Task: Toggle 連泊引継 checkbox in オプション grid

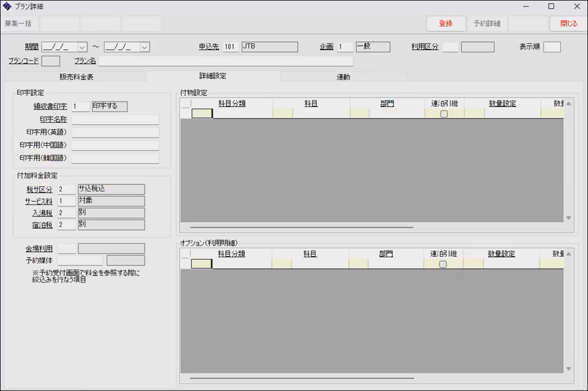Action: (x=443, y=264)
